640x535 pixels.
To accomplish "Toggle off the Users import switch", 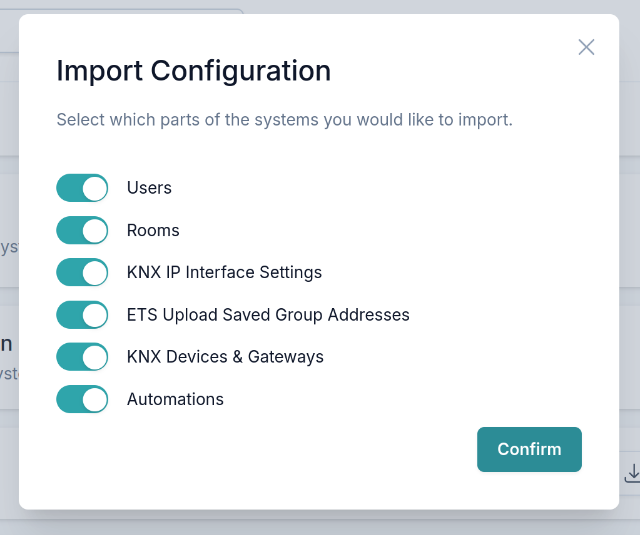I will point(82,188).
